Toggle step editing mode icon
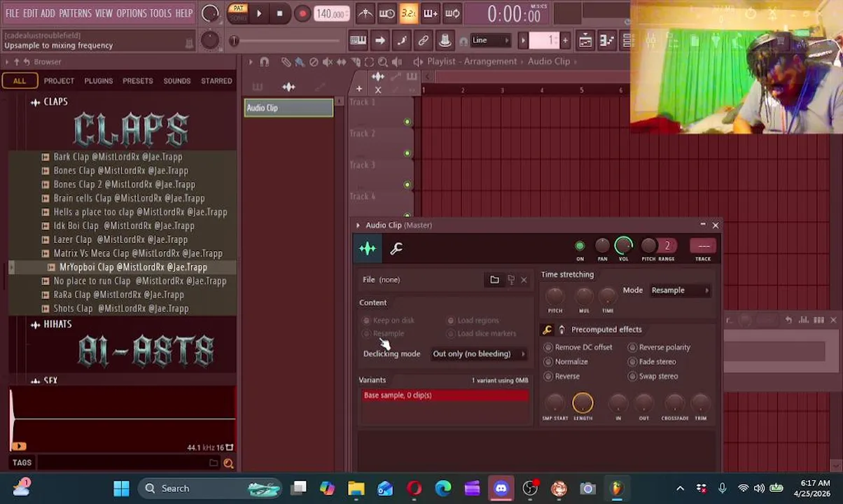 (x=402, y=40)
